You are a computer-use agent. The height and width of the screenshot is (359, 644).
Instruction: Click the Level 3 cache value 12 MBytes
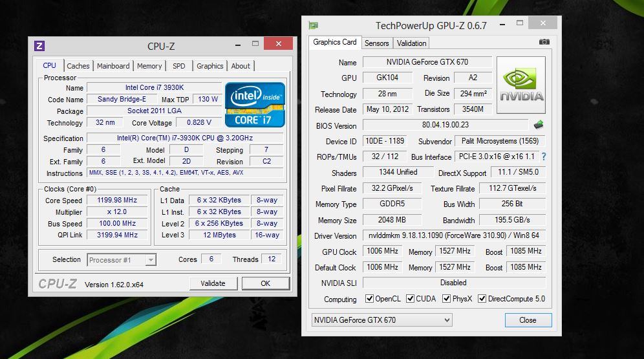pos(219,235)
